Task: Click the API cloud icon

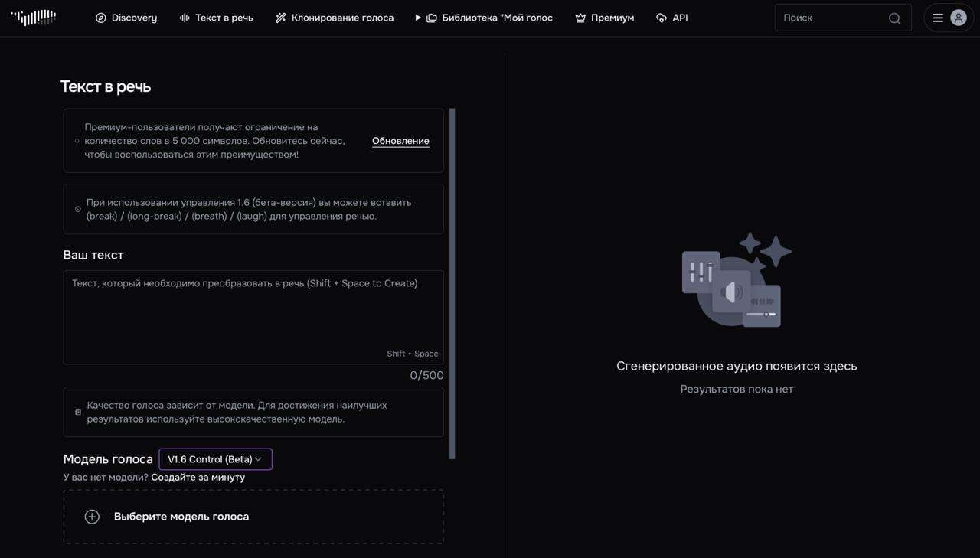Action: [661, 18]
